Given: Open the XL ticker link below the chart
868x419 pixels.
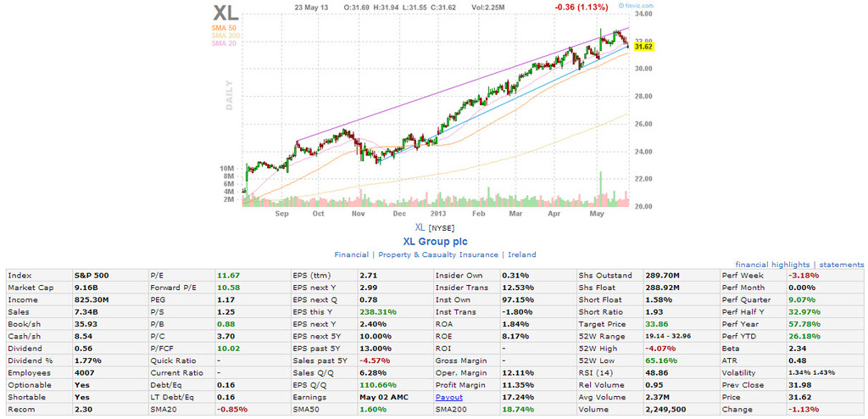Looking at the screenshot, I should pos(420,227).
